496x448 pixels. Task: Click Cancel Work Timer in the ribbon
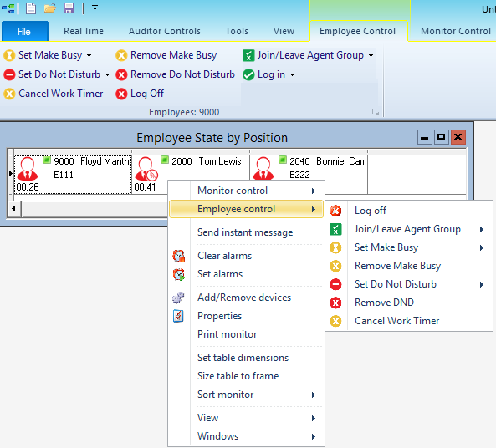pos(54,94)
